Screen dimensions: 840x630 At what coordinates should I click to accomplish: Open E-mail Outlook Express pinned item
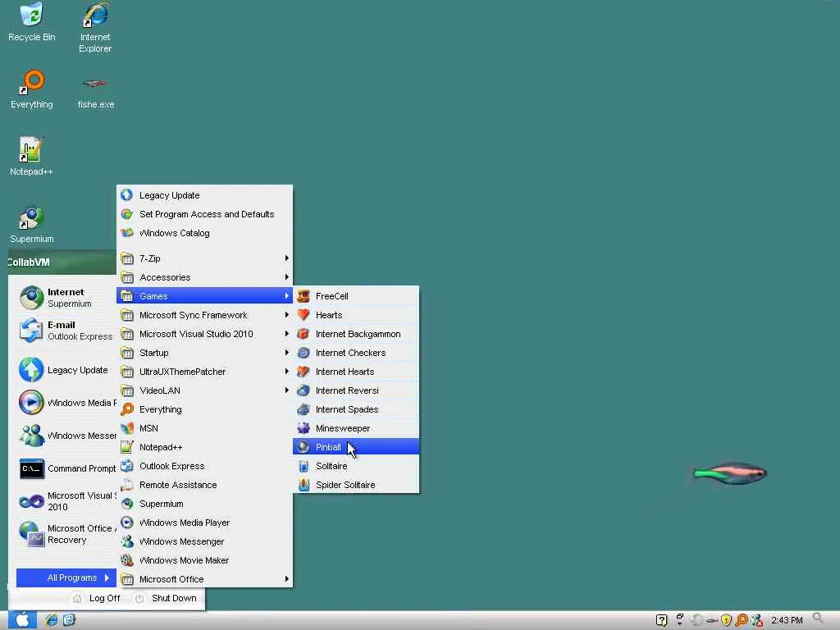pyautogui.click(x=66, y=331)
